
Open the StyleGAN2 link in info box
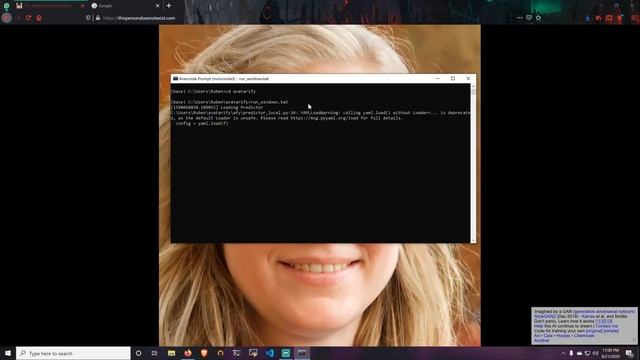point(545,316)
